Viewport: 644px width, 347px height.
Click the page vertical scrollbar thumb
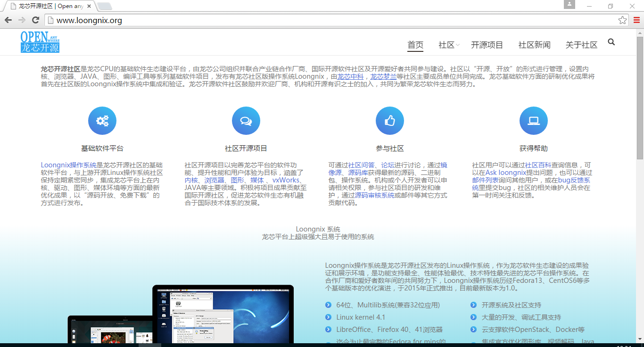pos(640,98)
